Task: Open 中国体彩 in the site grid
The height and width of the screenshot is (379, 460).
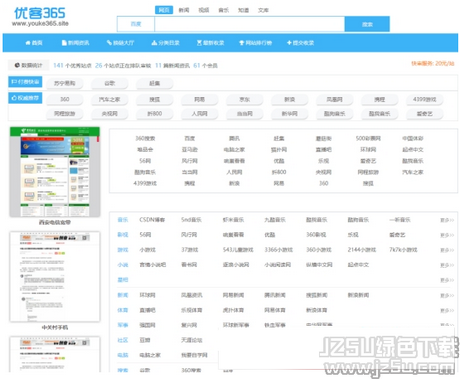Action: click(413, 138)
